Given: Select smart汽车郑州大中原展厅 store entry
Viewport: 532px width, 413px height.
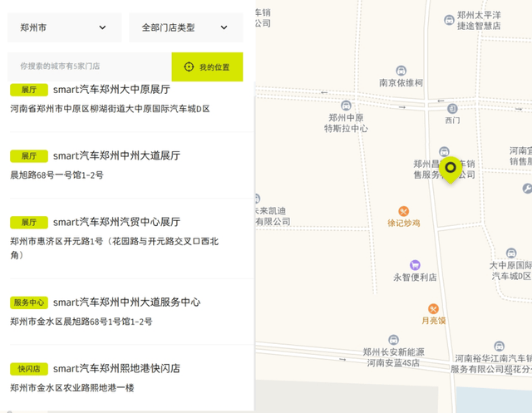Looking at the screenshot, I should [x=111, y=89].
